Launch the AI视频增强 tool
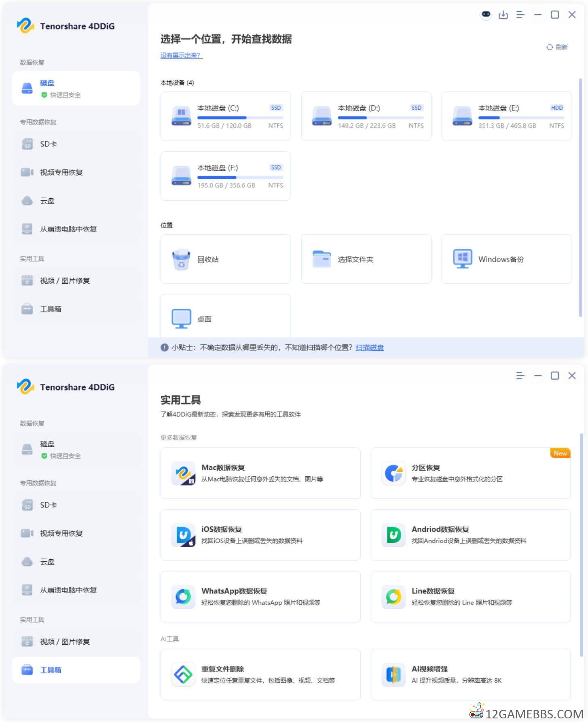Viewport: 588px width, 722px height. click(x=470, y=674)
